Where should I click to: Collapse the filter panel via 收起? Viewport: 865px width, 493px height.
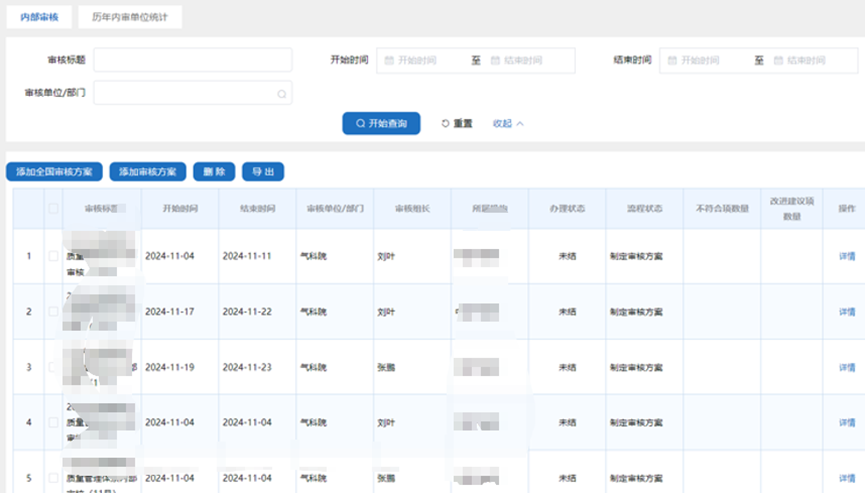point(508,123)
